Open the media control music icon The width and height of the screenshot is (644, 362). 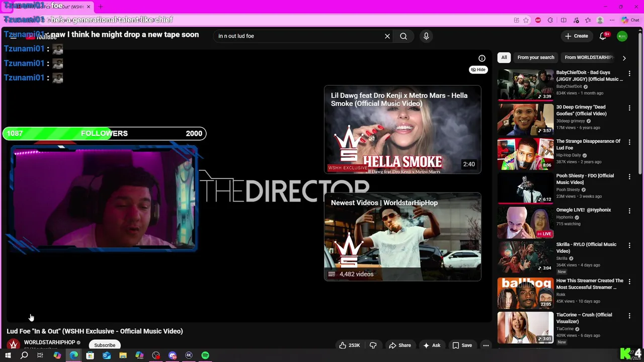[x=576, y=20]
